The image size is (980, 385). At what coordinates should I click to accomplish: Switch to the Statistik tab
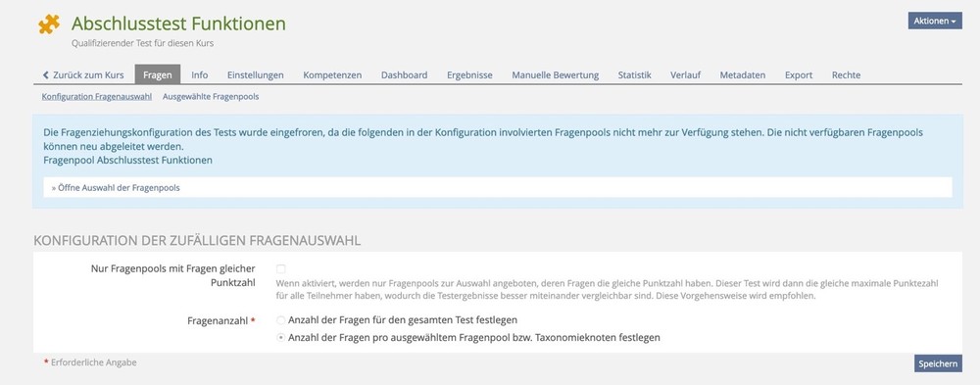(x=634, y=75)
